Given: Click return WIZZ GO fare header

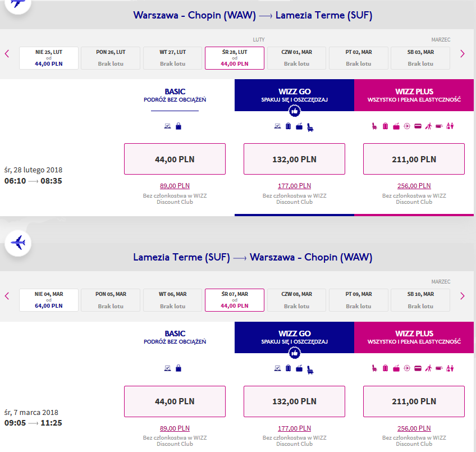Looking at the screenshot, I should [x=295, y=337].
